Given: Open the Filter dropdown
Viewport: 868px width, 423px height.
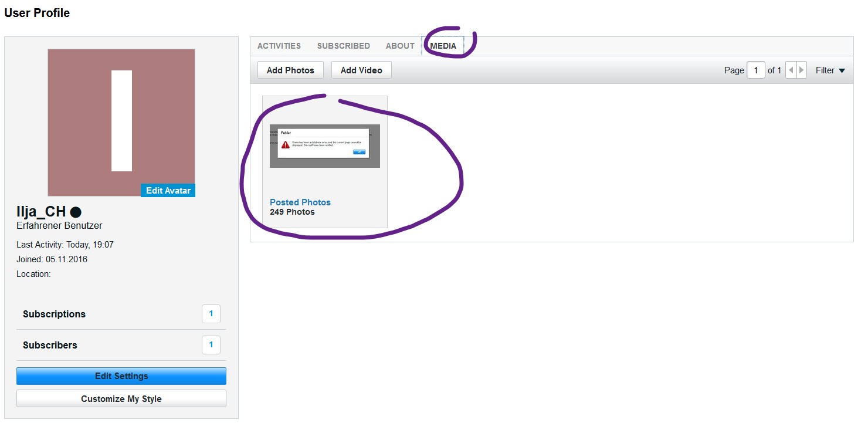Looking at the screenshot, I should coord(830,70).
